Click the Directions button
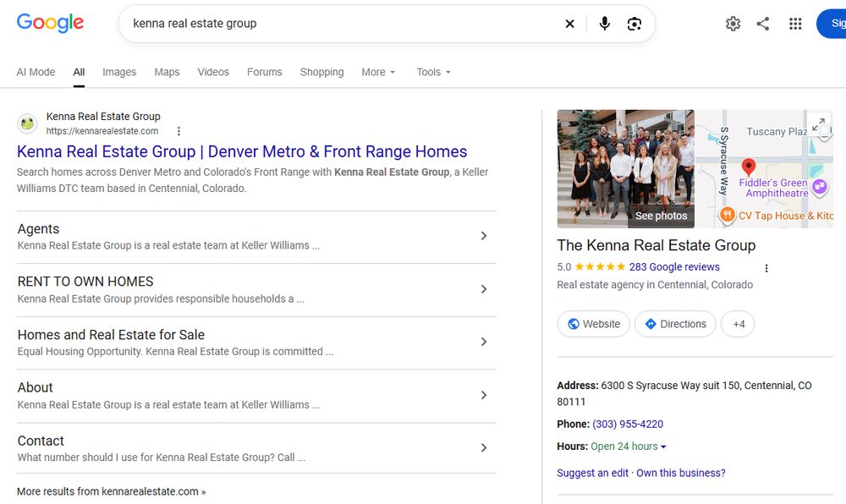846x504 pixels. tap(675, 324)
